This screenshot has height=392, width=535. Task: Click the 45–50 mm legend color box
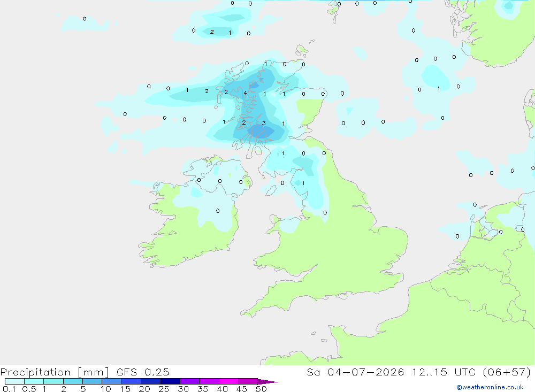click(248, 381)
